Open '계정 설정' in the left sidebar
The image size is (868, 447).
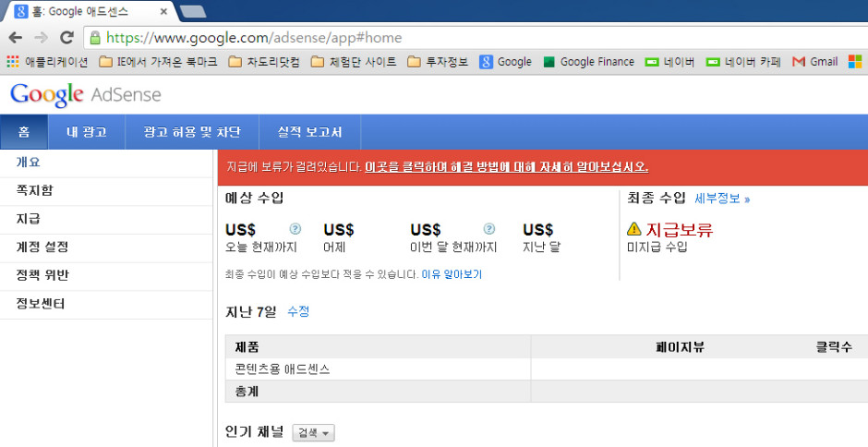(x=106, y=248)
